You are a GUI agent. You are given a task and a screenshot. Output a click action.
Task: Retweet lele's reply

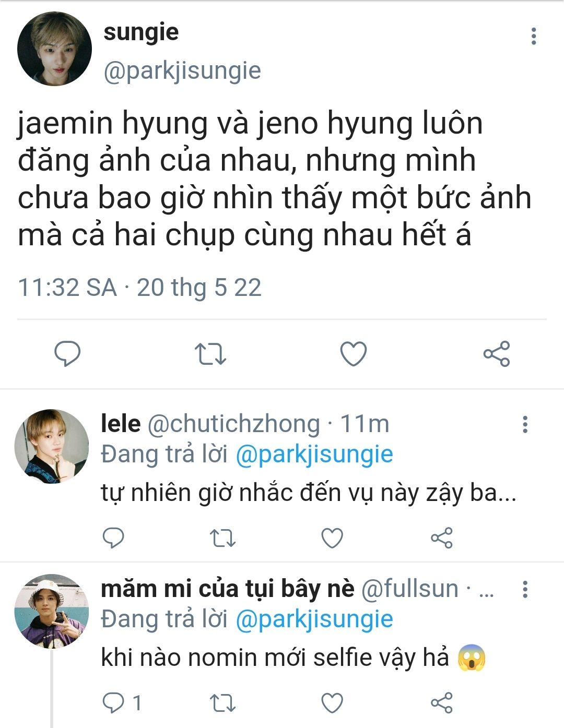point(222,538)
